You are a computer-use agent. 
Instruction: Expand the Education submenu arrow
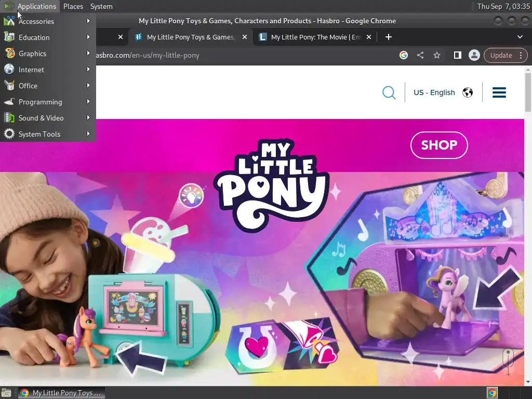point(88,37)
